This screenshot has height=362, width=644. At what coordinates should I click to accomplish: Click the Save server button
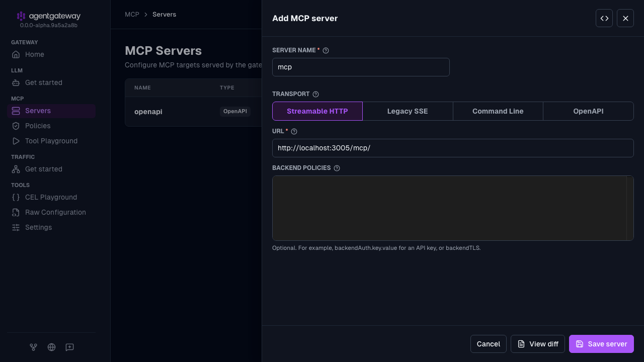pyautogui.click(x=601, y=344)
